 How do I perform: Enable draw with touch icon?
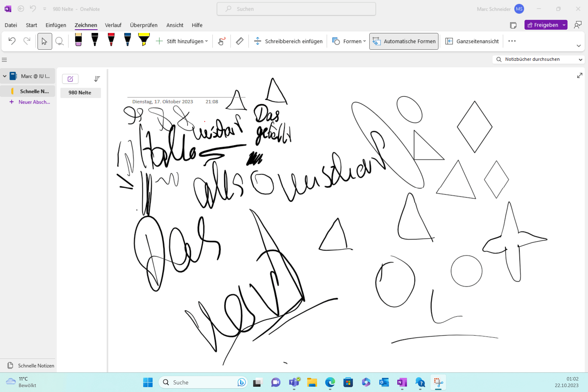[221, 41]
